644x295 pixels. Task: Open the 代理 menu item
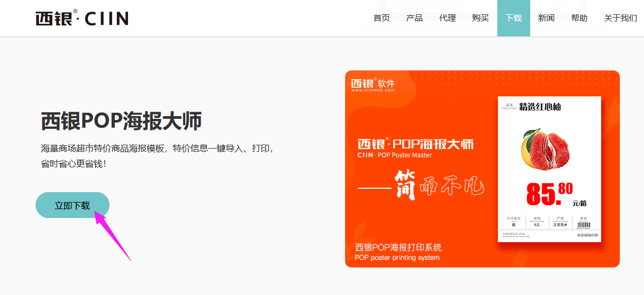(x=447, y=18)
